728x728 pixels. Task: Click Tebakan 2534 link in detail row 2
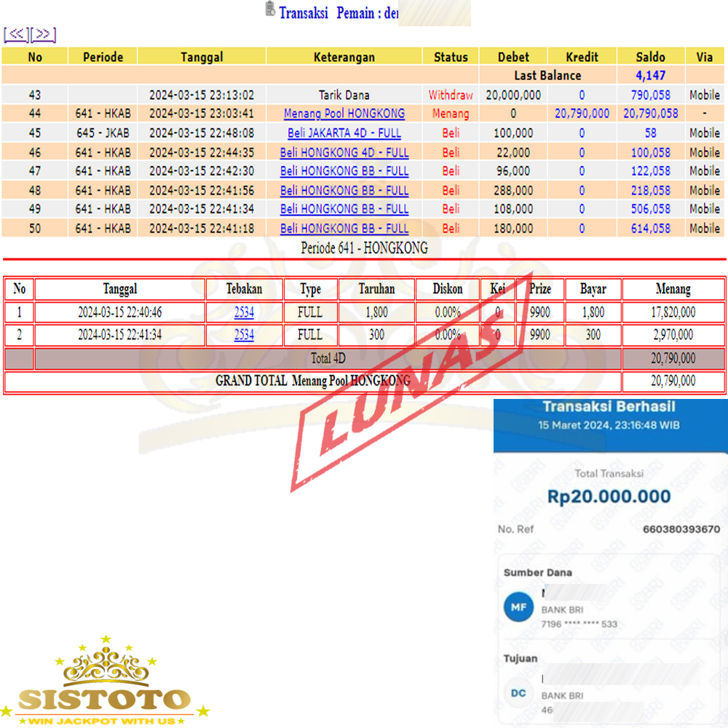point(244,335)
